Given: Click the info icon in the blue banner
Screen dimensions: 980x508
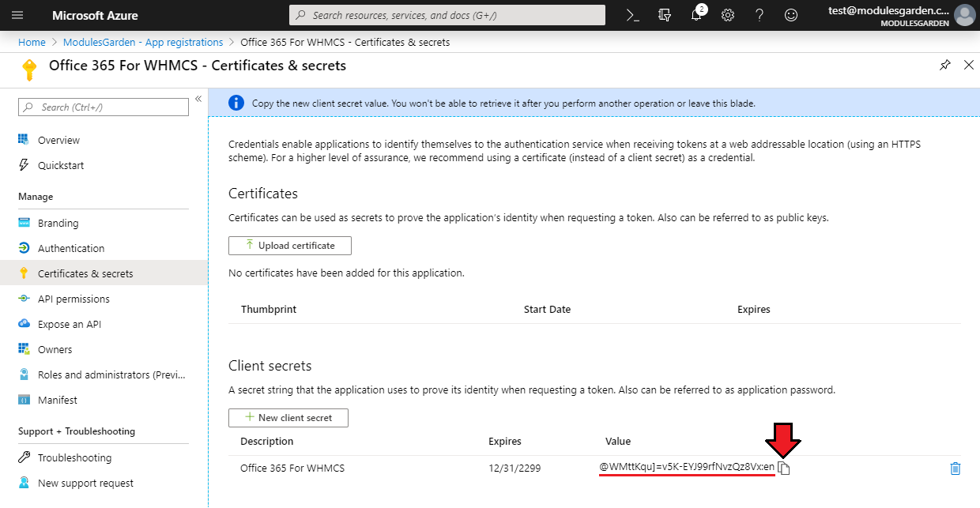Looking at the screenshot, I should (x=236, y=103).
